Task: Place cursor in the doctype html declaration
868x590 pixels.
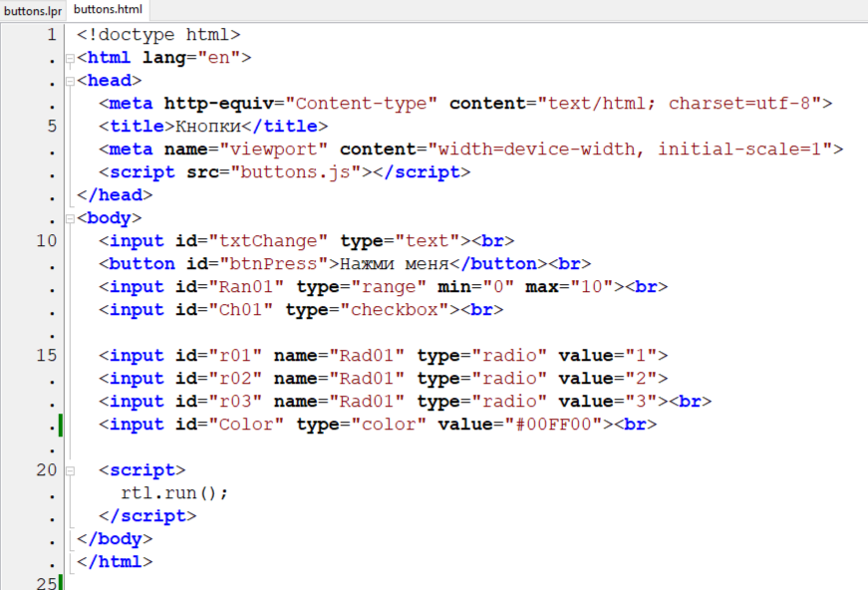Action: click(158, 35)
